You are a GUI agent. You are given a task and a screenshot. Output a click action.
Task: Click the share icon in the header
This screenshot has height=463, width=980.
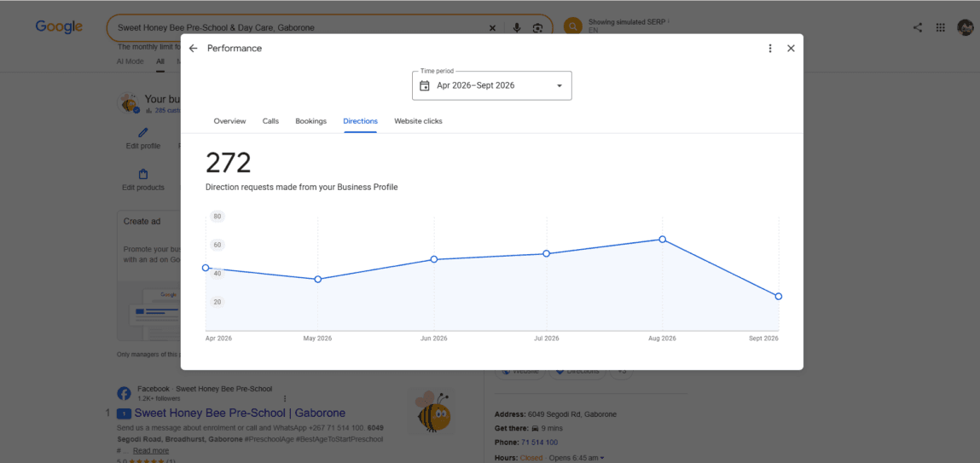pos(918,27)
